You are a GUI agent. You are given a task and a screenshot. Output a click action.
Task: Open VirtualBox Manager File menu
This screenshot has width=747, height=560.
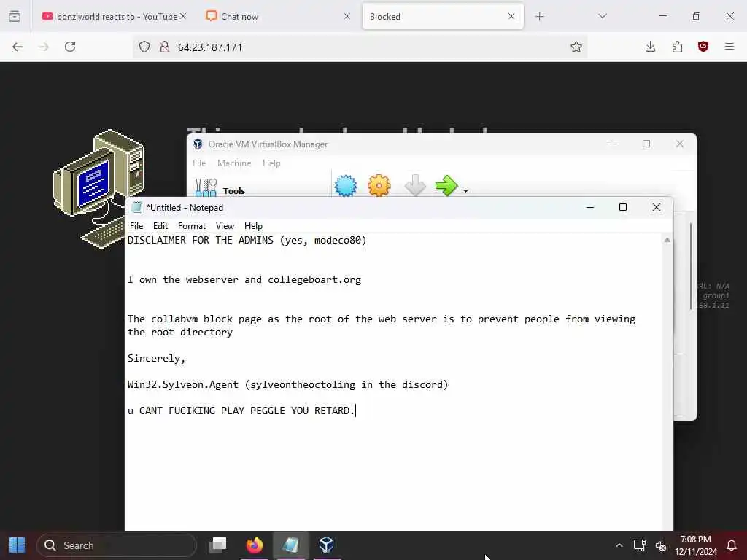click(199, 163)
